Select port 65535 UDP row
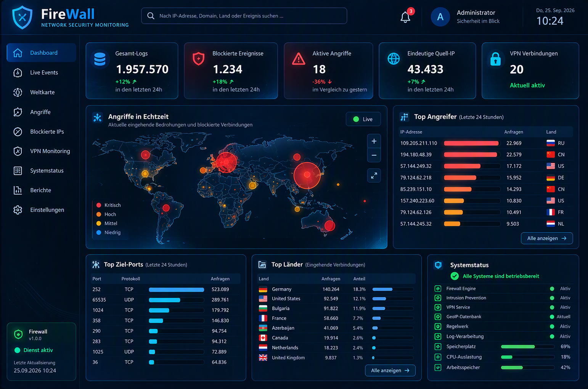The height and width of the screenshot is (389, 588). [x=166, y=300]
